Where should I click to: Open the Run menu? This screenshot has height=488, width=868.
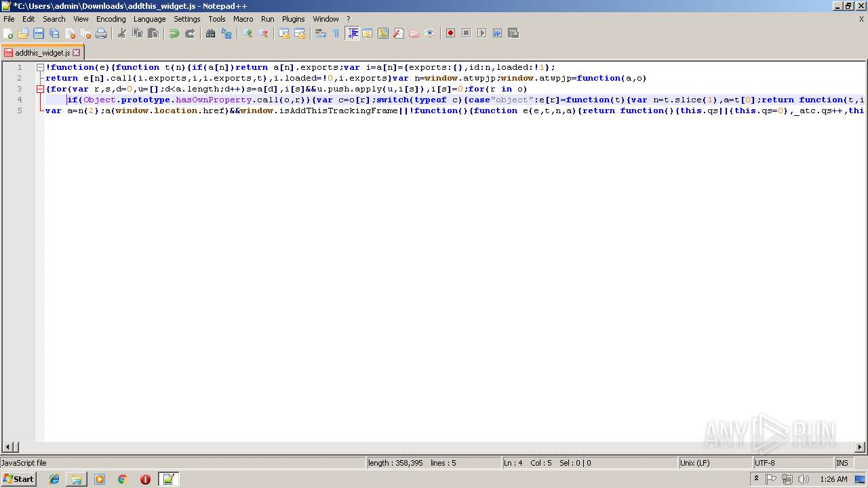268,19
